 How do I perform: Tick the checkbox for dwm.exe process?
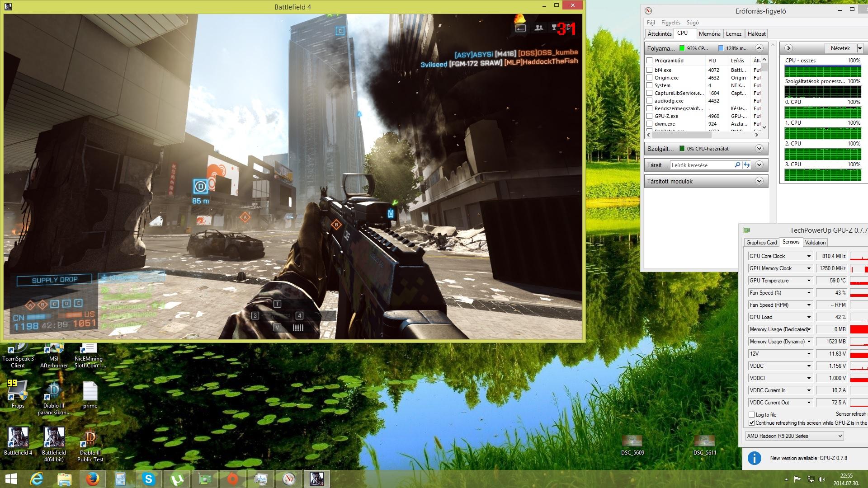[x=650, y=124]
